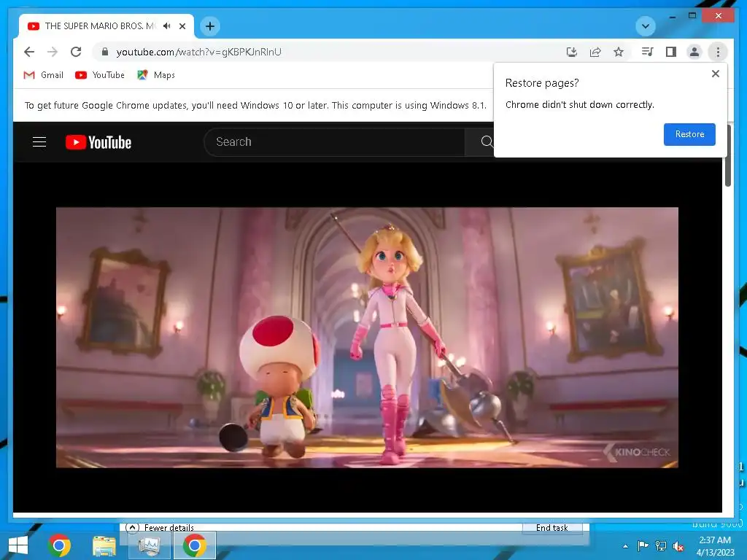Image resolution: width=747 pixels, height=560 pixels.
Task: Collapse Task Manager with Fewer details
Action: (160, 528)
